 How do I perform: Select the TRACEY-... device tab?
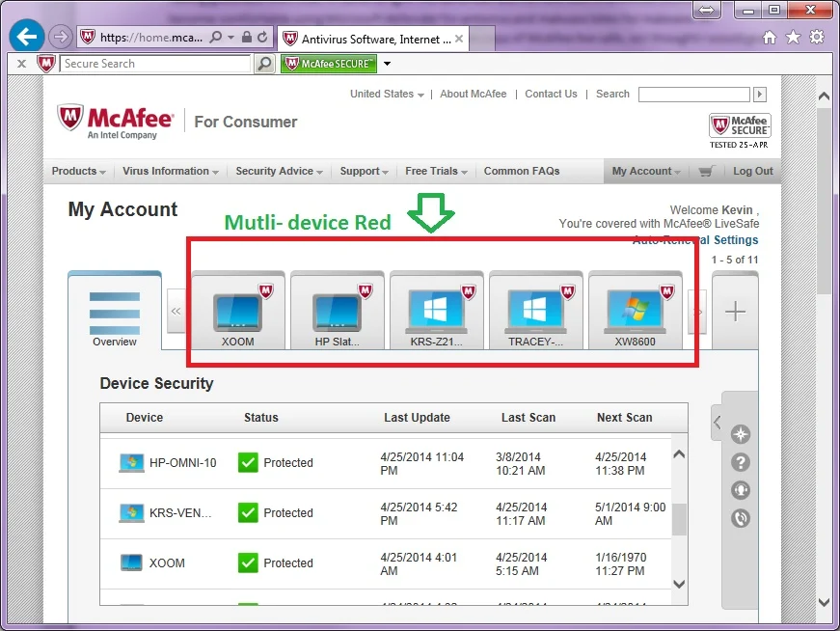click(535, 311)
